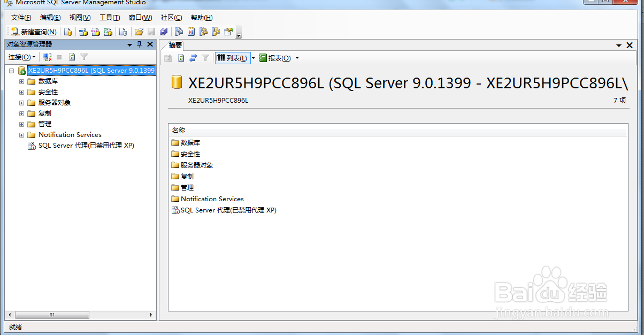The height and width of the screenshot is (335, 644).
Task: Open the 社区(C) menu
Action: click(x=171, y=18)
